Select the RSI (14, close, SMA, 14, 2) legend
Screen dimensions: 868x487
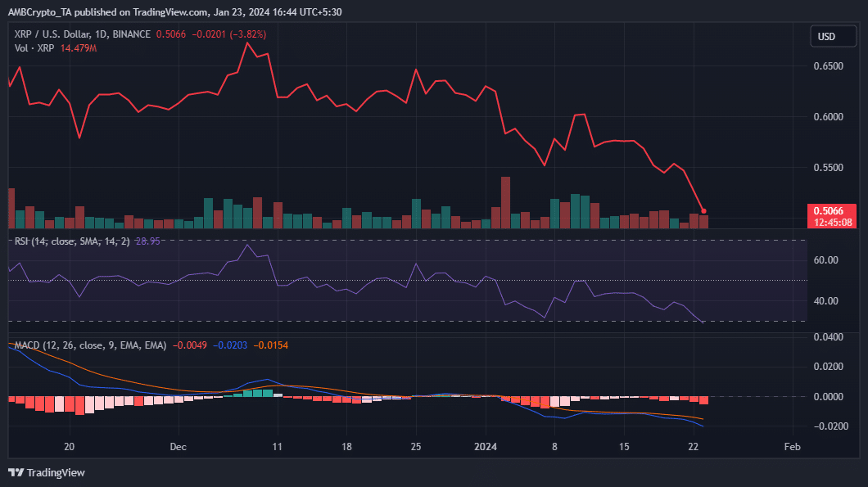pyautogui.click(x=72, y=241)
